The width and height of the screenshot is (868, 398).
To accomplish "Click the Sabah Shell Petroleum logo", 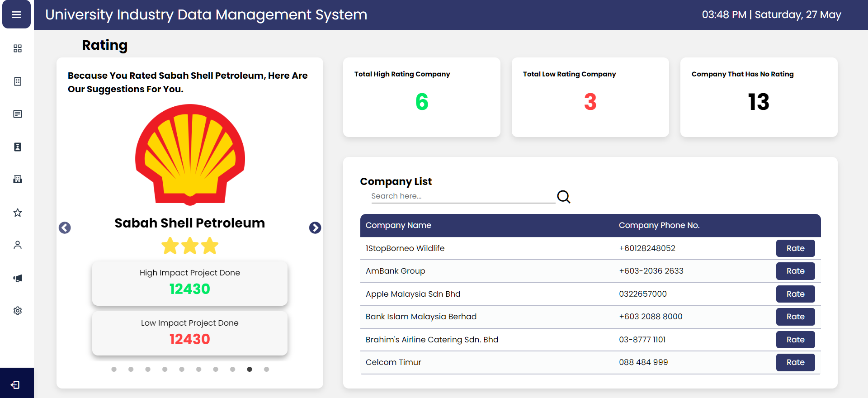I will coord(190,155).
